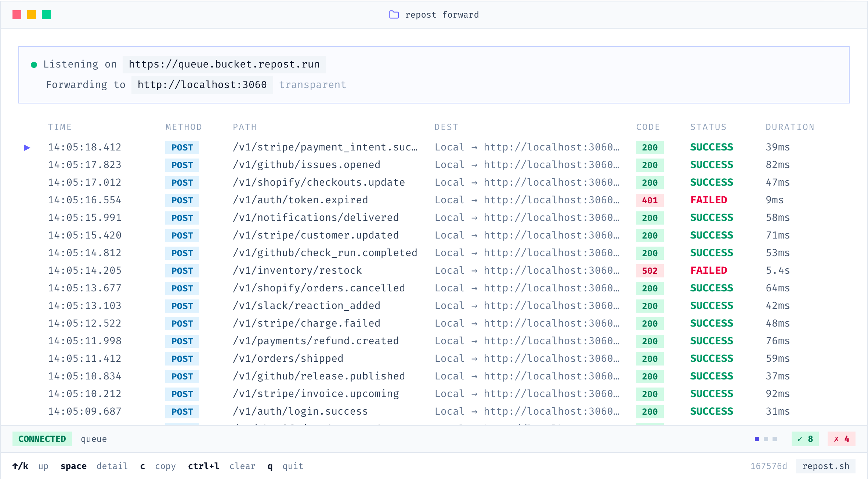Screen dimensions: 868x480
Task: Click timestamp 14:05:18.412
Action: click(84, 147)
